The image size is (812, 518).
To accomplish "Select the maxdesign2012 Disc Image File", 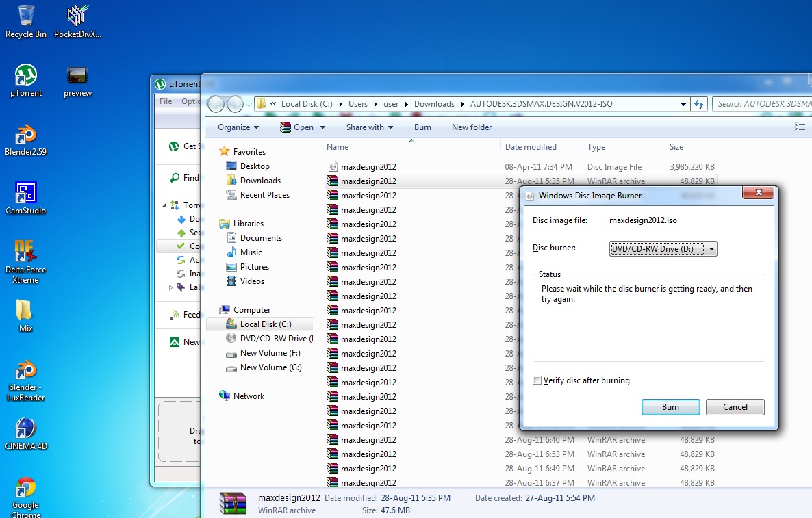I will click(x=520, y=167).
